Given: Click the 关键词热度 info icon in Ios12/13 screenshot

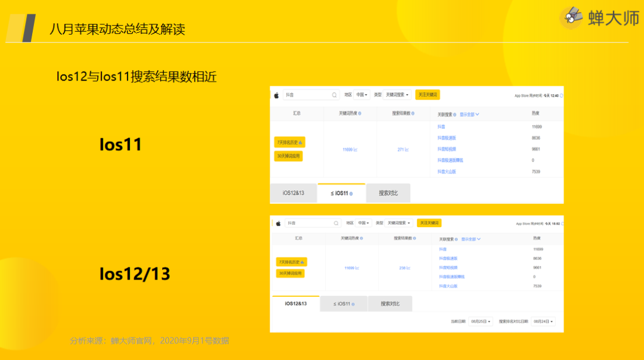Looking at the screenshot, I should click(x=361, y=238).
